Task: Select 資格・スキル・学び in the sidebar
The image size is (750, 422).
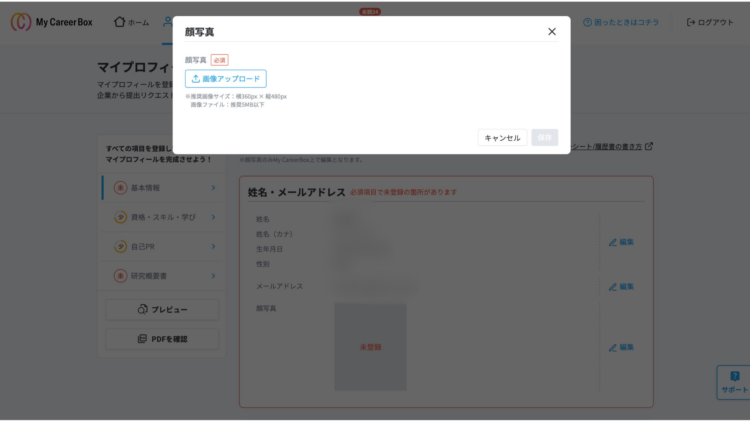Action: point(162,217)
